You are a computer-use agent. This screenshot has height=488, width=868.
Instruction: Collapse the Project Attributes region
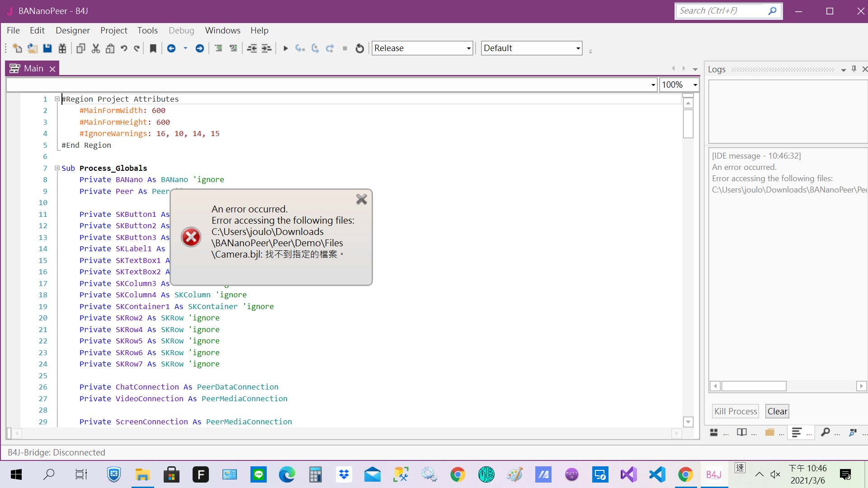pos(57,99)
